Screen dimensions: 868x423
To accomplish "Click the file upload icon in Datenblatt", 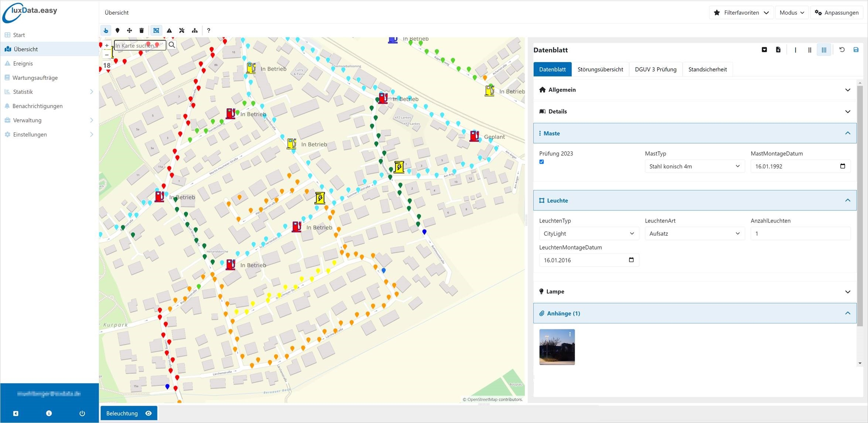I will (x=778, y=50).
